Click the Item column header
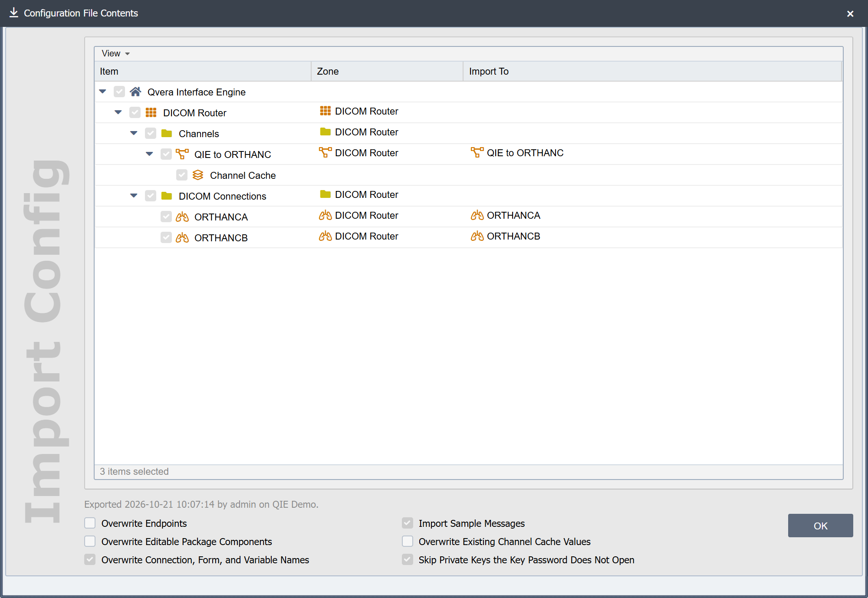 203,71
